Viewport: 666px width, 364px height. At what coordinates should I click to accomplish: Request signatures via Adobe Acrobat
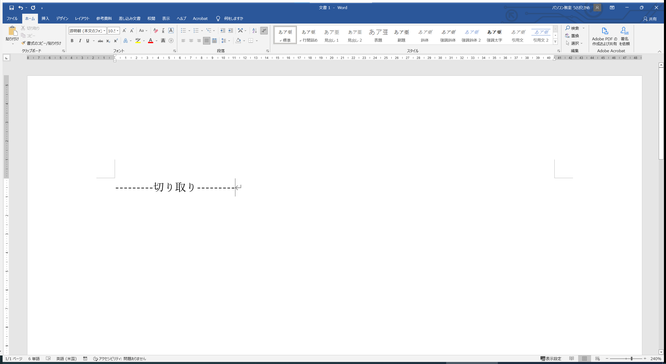tap(624, 36)
